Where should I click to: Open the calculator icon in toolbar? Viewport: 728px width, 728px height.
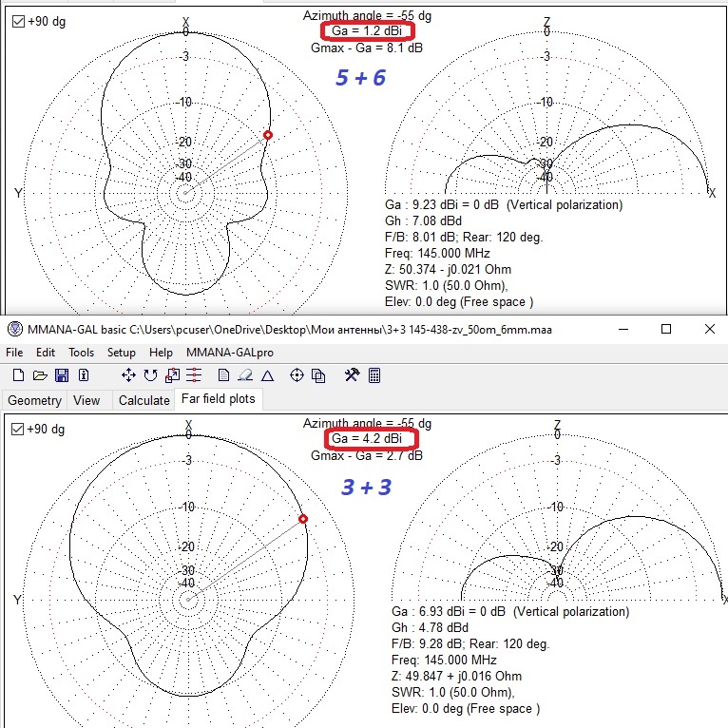[x=374, y=376]
